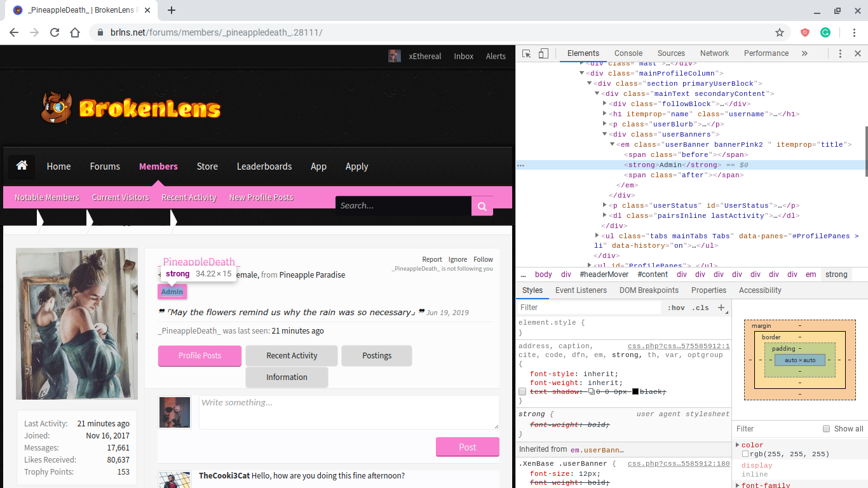Show more DevTools tabs with the chevron
The width and height of the screenshot is (868, 488).
[x=804, y=53]
